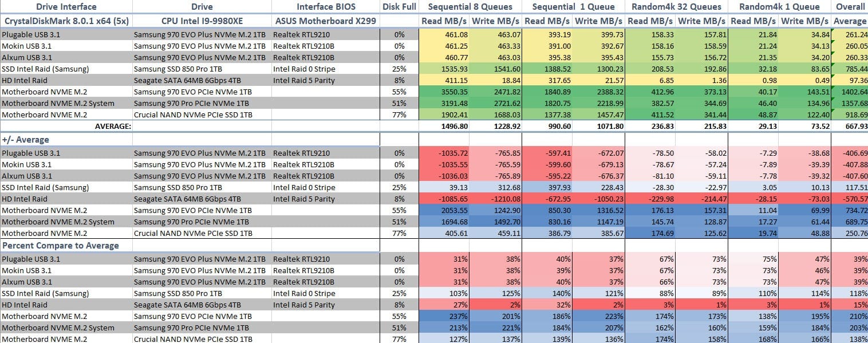Click the Interface BIOS header cell
The image size is (868, 343).
coord(326,7)
